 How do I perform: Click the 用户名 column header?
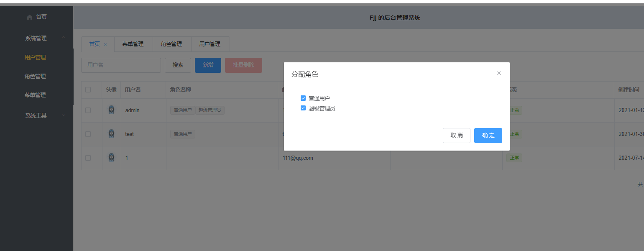[133, 90]
